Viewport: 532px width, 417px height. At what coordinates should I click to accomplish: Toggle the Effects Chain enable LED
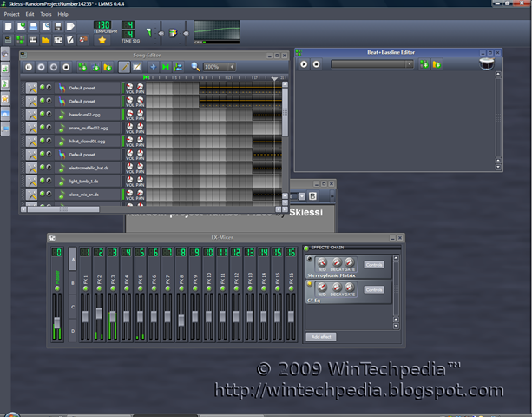[x=306, y=248]
